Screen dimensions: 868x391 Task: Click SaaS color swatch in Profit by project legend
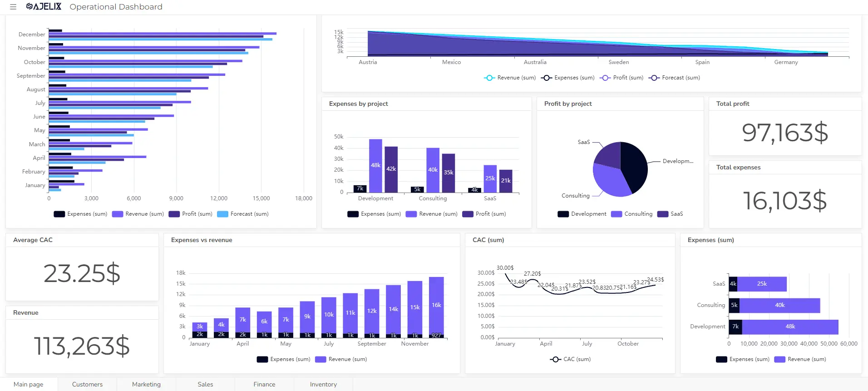coord(662,214)
